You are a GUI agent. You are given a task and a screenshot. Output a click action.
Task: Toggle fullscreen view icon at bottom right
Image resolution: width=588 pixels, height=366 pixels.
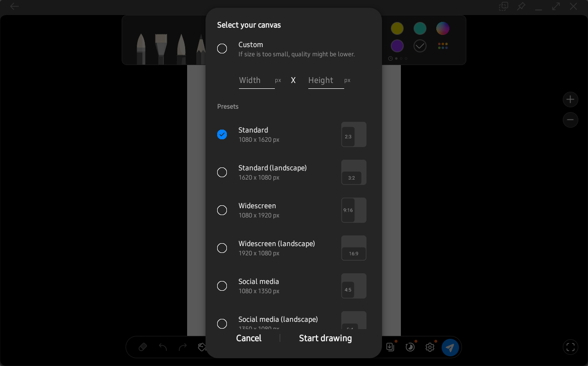click(571, 347)
